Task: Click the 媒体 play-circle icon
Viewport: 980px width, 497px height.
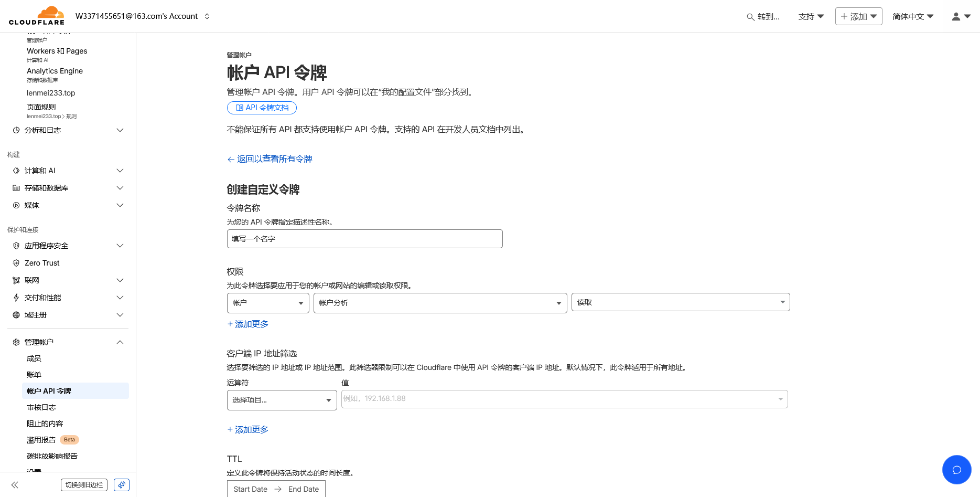Action: [16, 205]
